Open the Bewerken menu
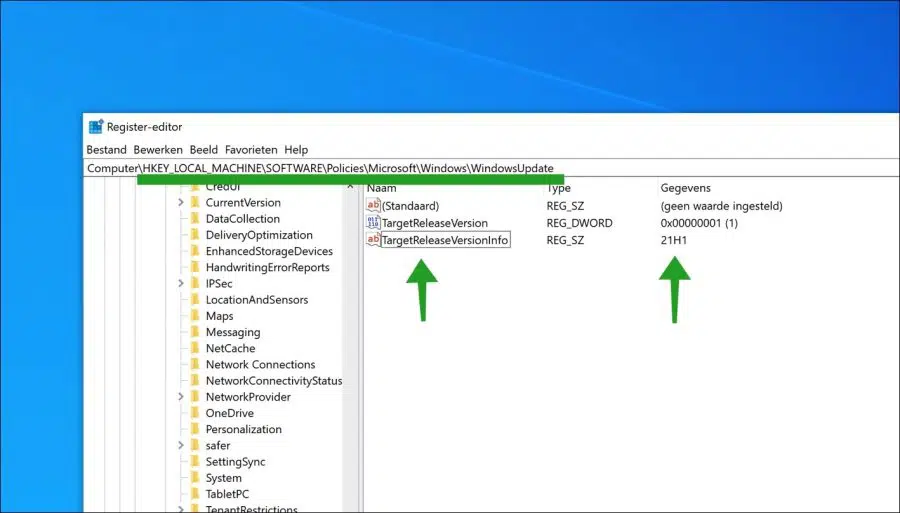 click(158, 150)
